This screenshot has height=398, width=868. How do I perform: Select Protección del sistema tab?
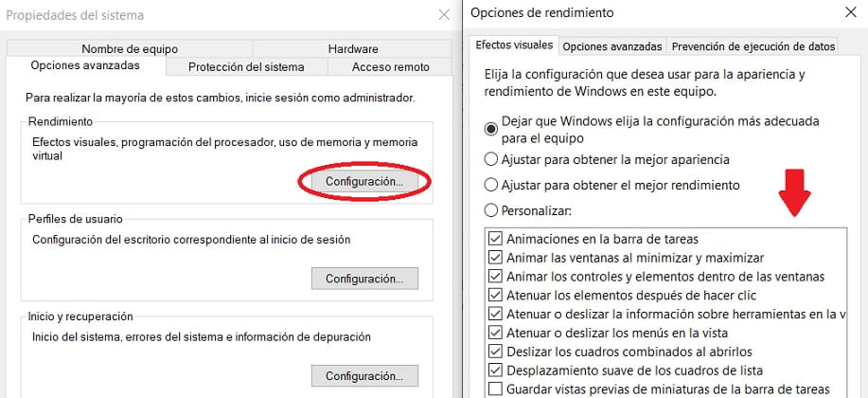(x=246, y=66)
